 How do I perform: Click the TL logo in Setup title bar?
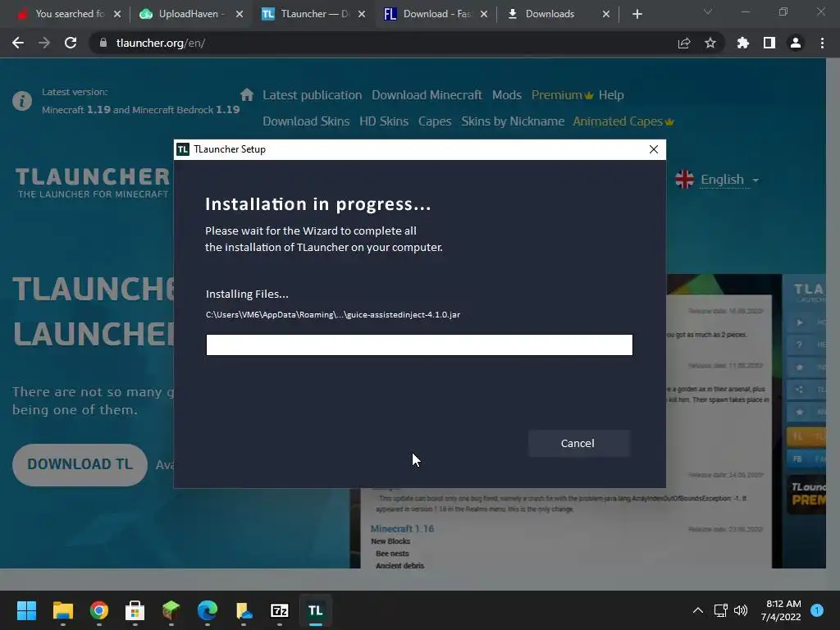(183, 149)
